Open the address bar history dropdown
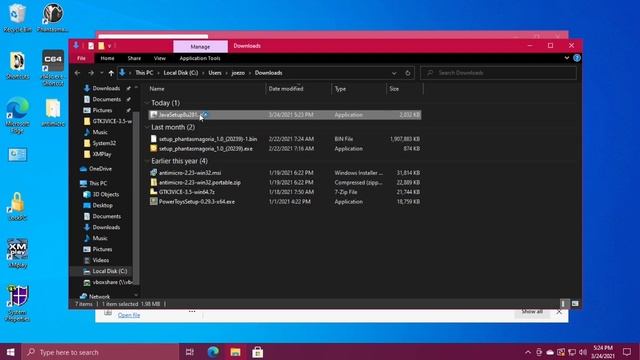This screenshot has height=360, width=640. 394,73
